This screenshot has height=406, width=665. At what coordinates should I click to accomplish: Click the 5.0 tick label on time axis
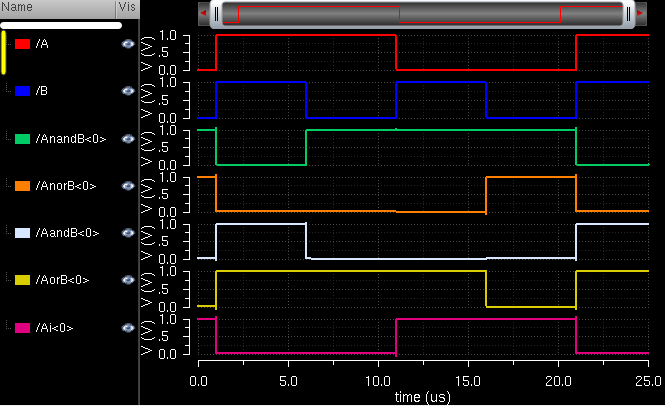click(288, 381)
